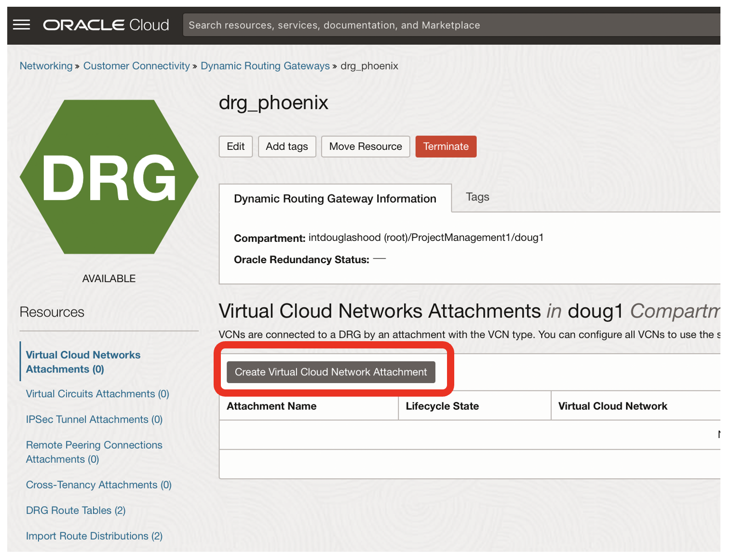Click the Oracle Cloud logo

pos(106,25)
